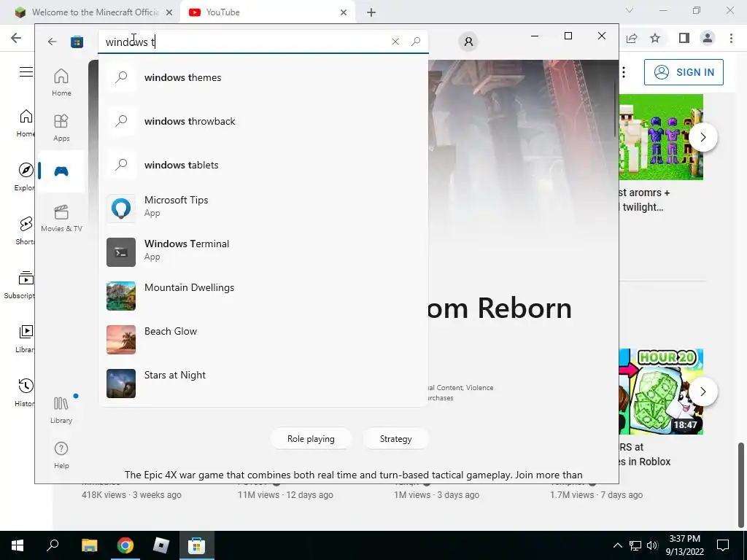Viewport: 747px width, 560px height.
Task: Open YouTube History in sidebar
Action: click(x=26, y=393)
